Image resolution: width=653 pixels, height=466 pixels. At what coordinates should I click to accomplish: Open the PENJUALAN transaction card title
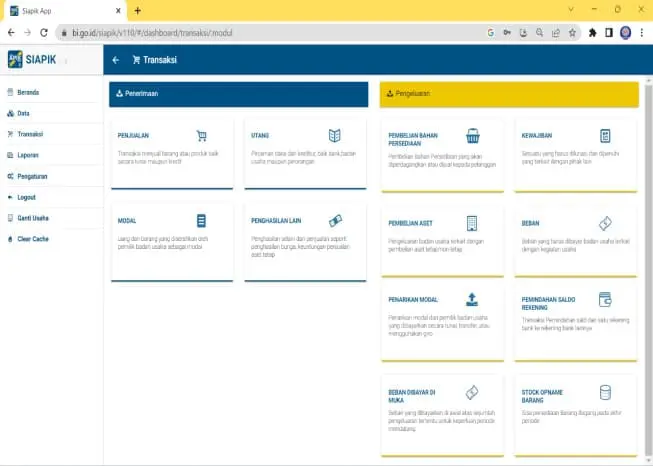click(x=133, y=136)
